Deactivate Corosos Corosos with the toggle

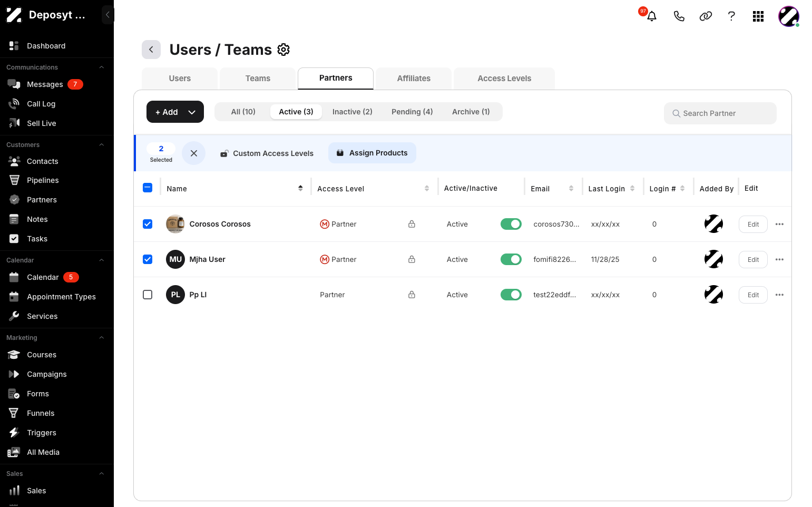(511, 224)
